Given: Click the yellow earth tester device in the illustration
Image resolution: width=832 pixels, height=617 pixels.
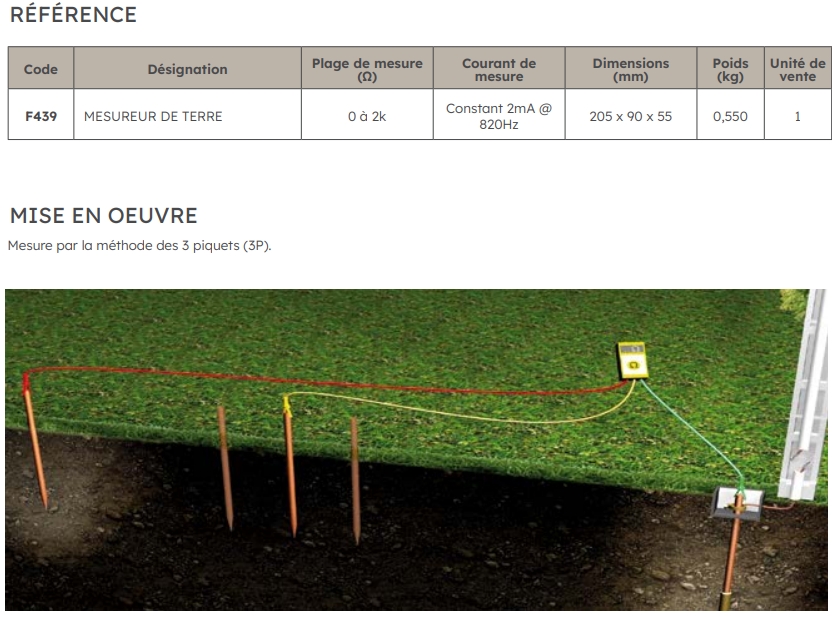Looking at the screenshot, I should pos(632,360).
